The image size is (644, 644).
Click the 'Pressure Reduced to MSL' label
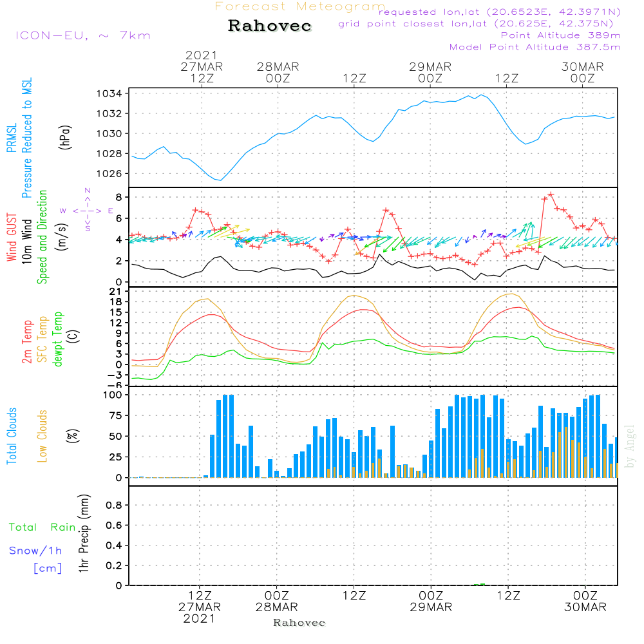26,138
